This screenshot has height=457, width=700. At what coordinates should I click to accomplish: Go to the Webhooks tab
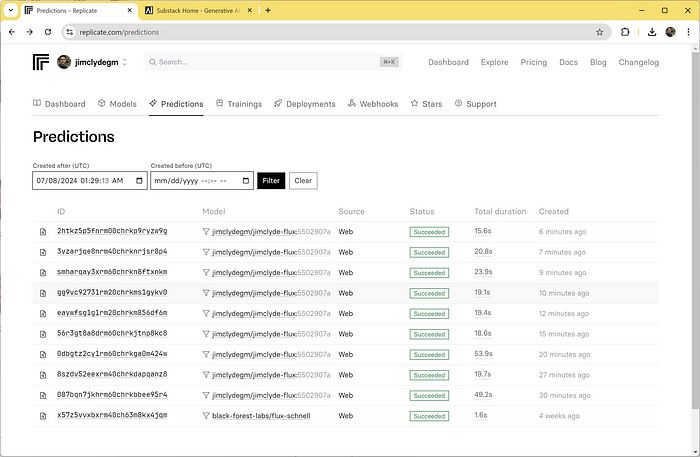(372, 104)
